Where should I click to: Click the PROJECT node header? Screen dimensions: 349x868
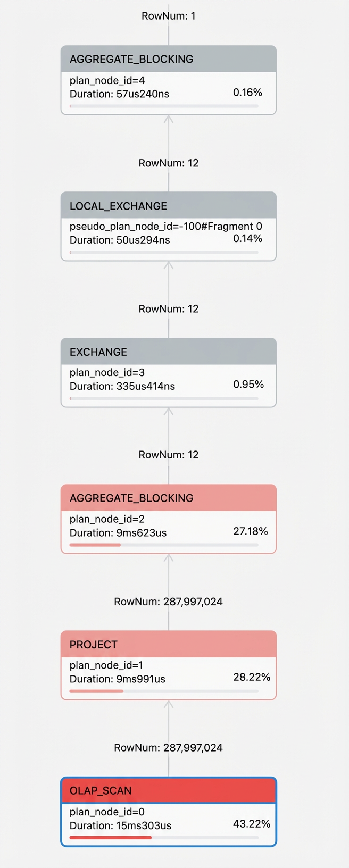pos(169,644)
